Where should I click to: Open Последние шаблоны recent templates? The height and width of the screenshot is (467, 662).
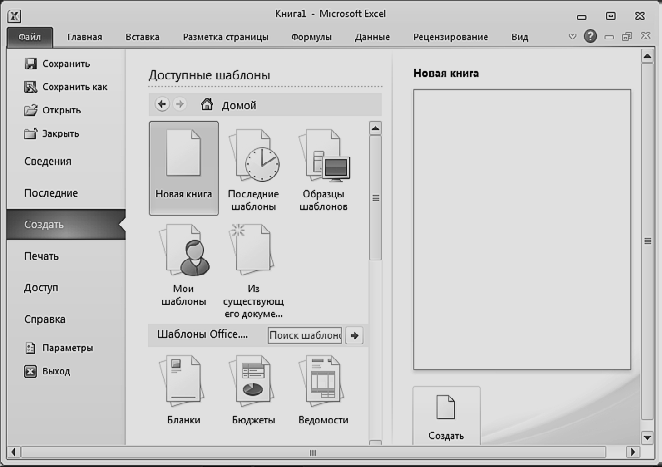click(x=253, y=170)
